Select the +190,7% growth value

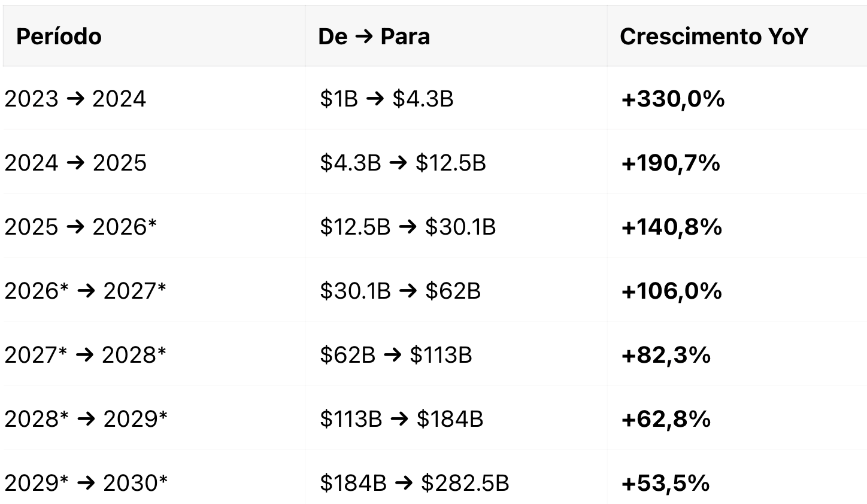[x=671, y=163]
